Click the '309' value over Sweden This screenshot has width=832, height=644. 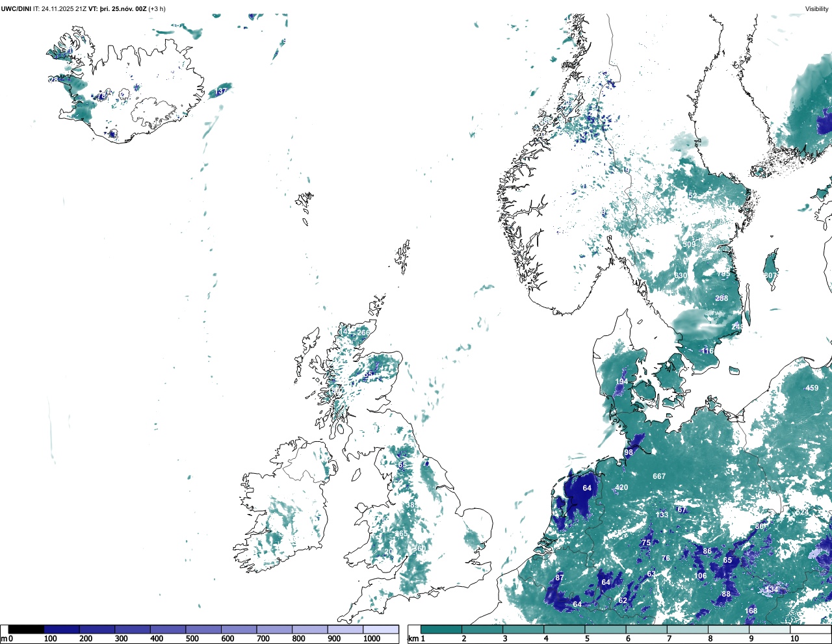coord(690,244)
